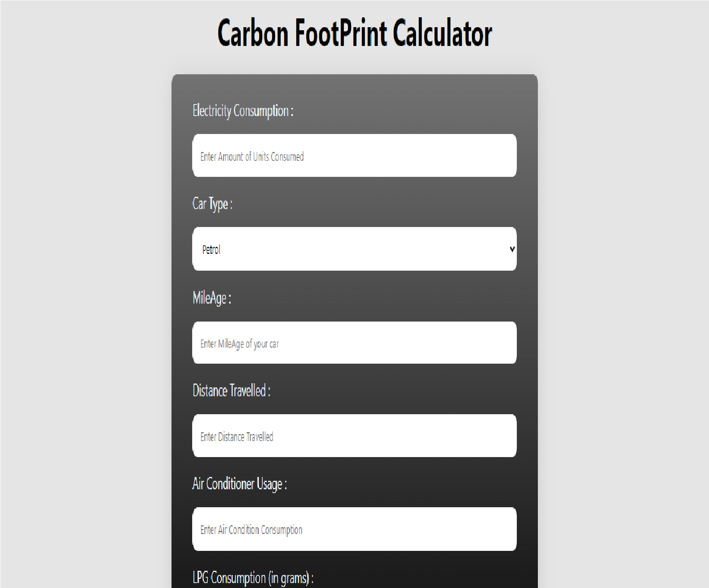Select the Petrol value in Car Type
The image size is (709, 588).
[211, 250]
